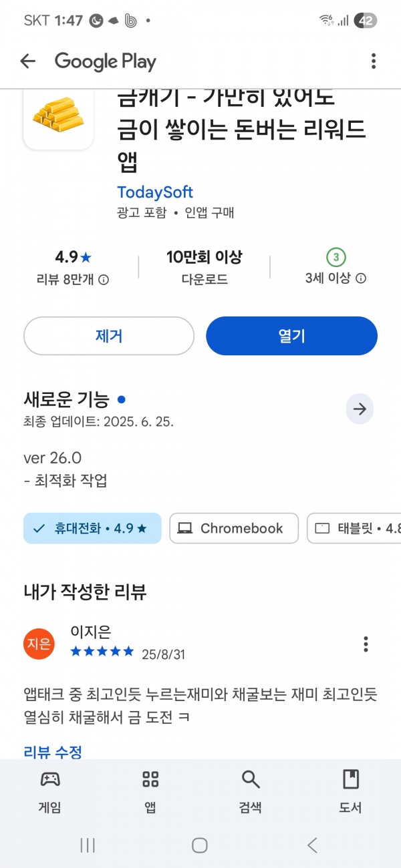The image size is (401, 868).
Task: Open review options menu for 이지은
Action: (366, 644)
